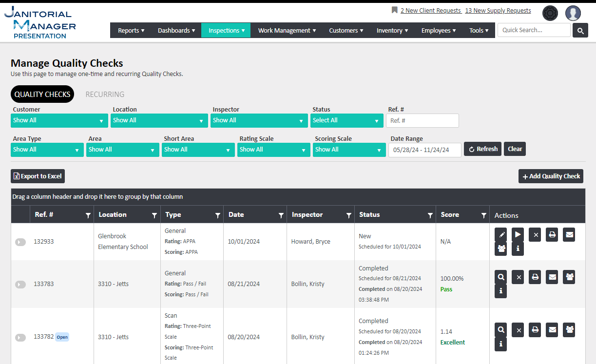Click Add Quality Check button
Image resolution: width=596 pixels, height=364 pixels.
tap(551, 176)
